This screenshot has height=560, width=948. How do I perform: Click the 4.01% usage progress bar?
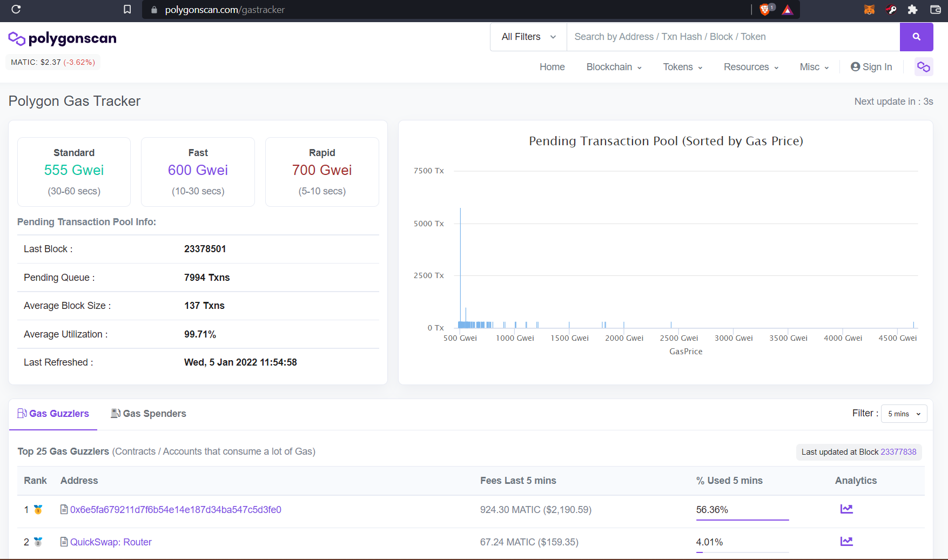click(742, 552)
